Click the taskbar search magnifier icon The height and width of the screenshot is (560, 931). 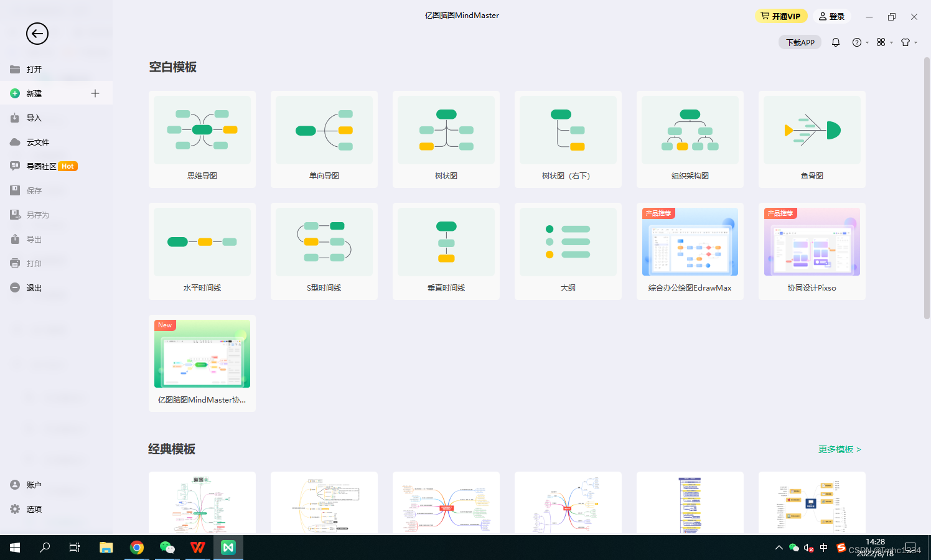click(x=45, y=548)
